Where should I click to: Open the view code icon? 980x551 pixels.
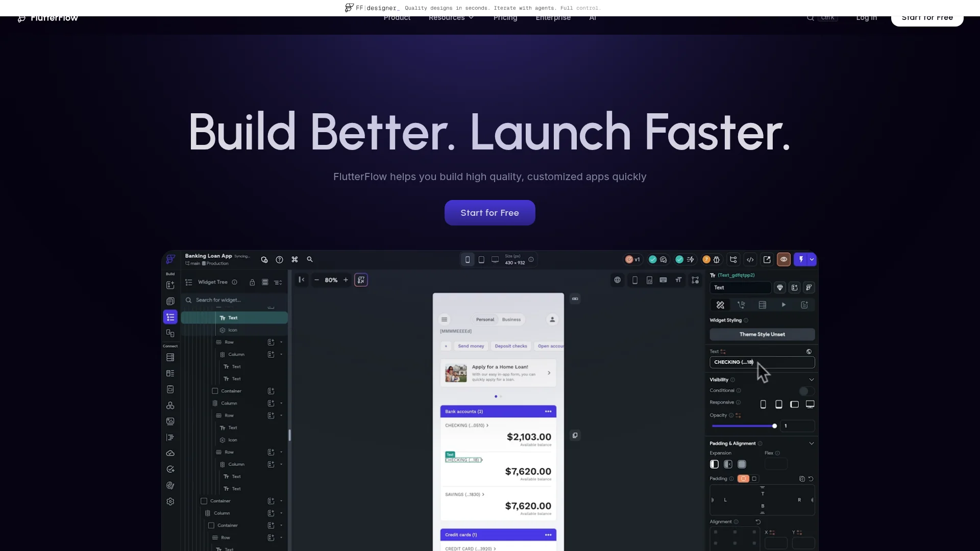[750, 260]
